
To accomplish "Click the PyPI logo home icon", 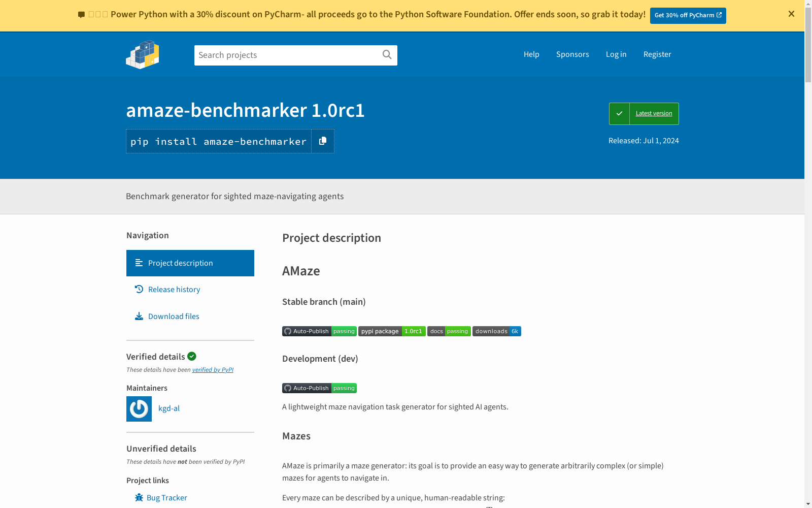I will pos(143,54).
